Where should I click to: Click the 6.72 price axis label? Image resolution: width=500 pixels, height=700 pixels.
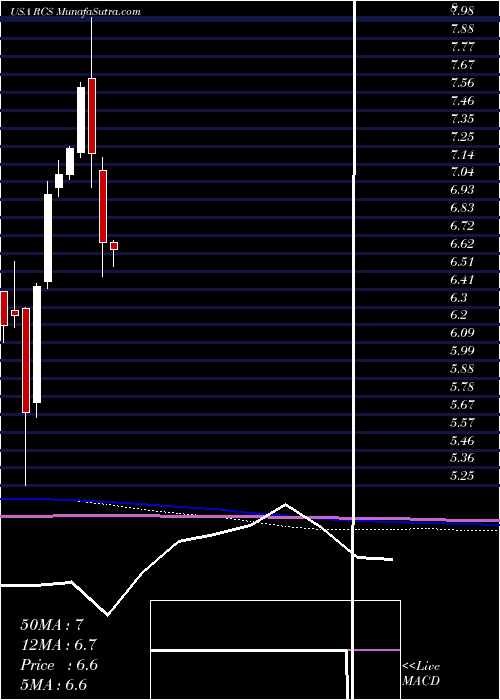point(462,226)
